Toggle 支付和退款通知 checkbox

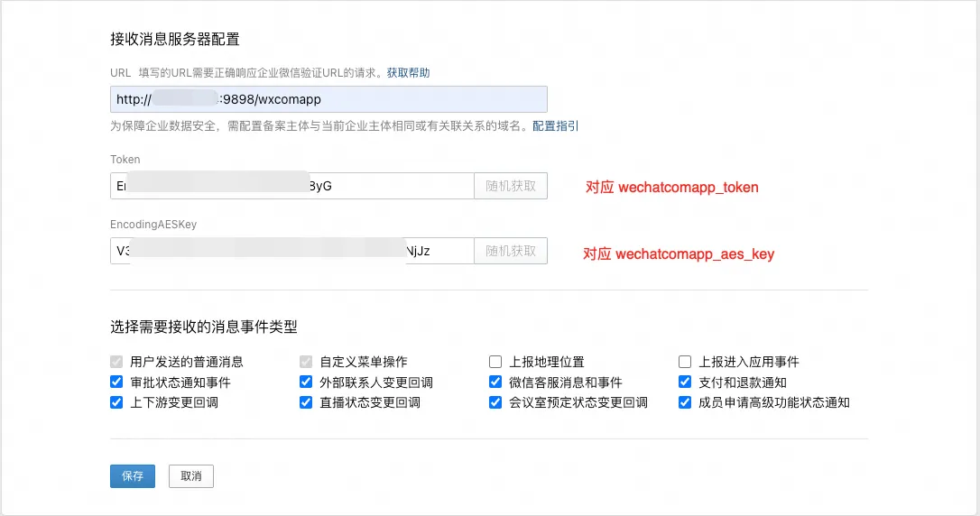685,382
